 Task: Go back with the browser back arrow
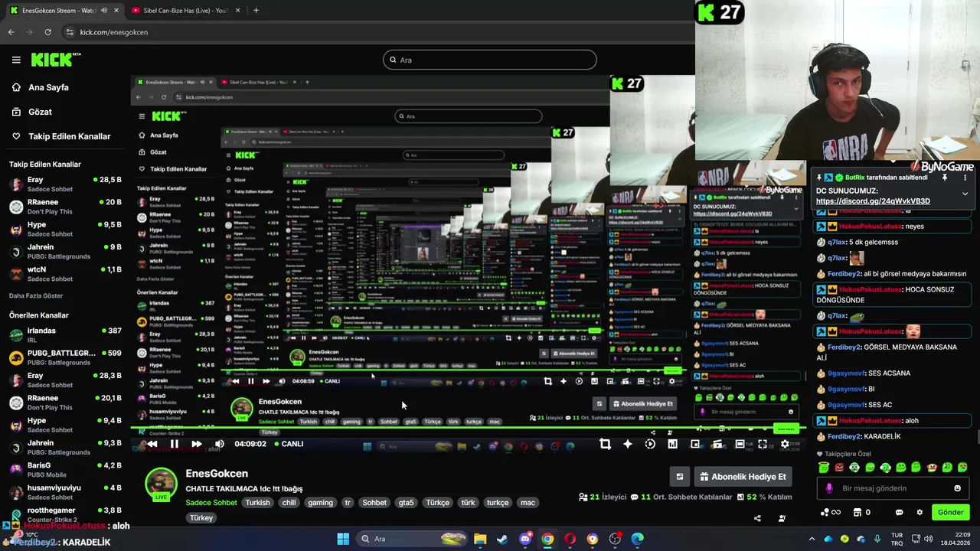(x=11, y=32)
